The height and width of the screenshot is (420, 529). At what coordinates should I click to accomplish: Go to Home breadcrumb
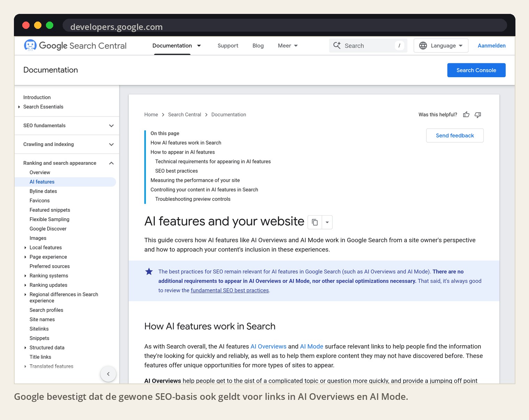coord(151,115)
